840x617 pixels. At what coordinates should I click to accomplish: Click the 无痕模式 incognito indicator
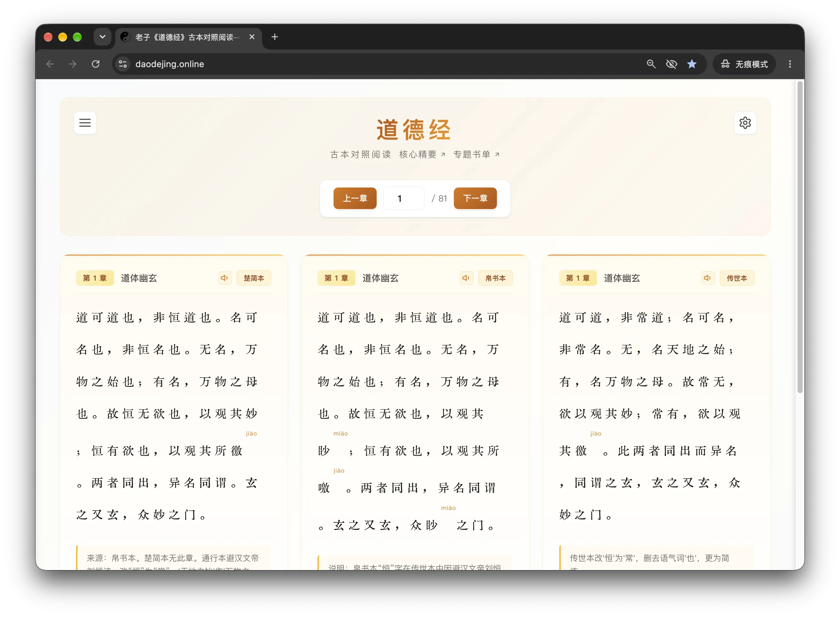(744, 64)
